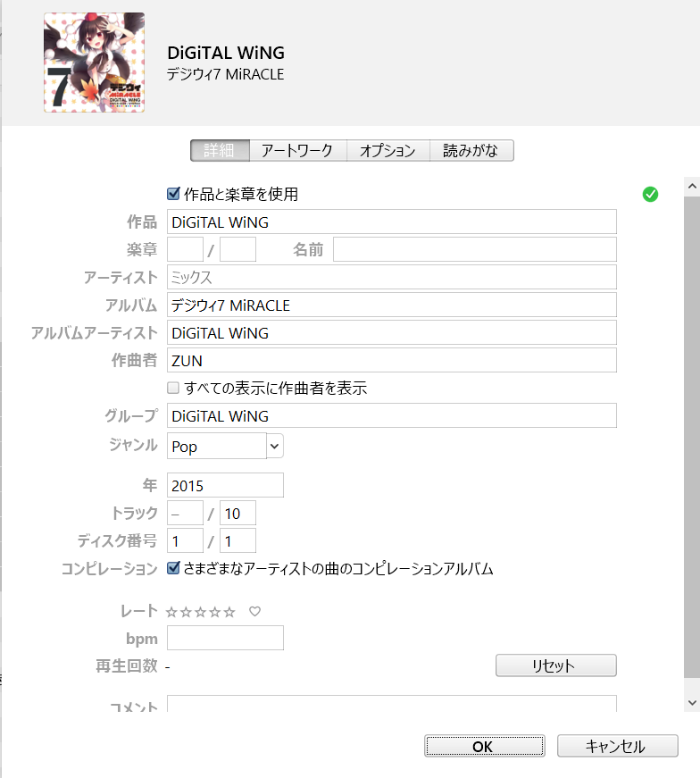
Task: Click the album artwork thumbnail
Action: pos(95,63)
